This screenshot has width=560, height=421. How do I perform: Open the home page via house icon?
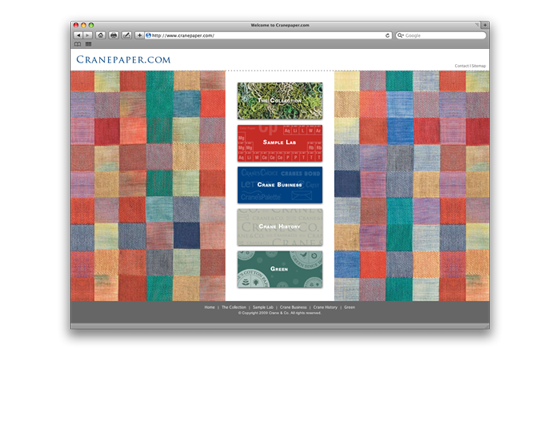tap(101, 35)
